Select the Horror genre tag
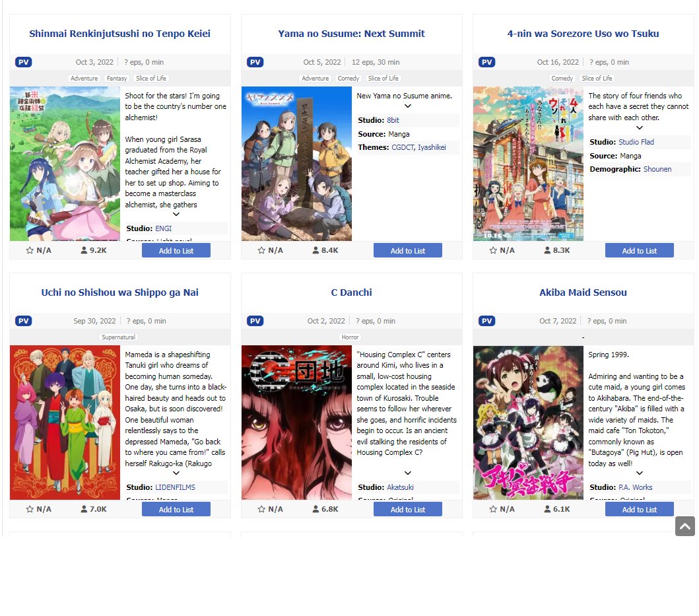Screen dimensions: 699x616 coord(350,337)
